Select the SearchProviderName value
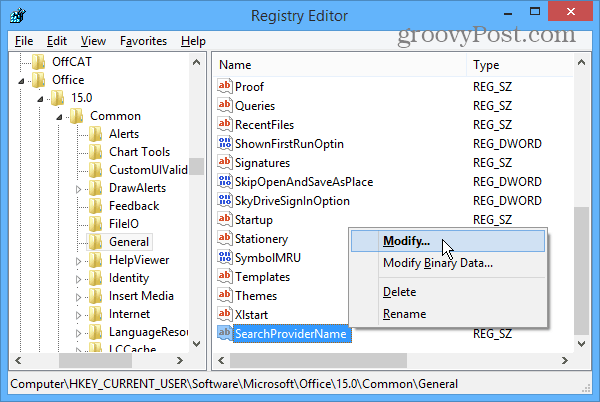Image resolution: width=600 pixels, height=402 pixels. pos(291,334)
